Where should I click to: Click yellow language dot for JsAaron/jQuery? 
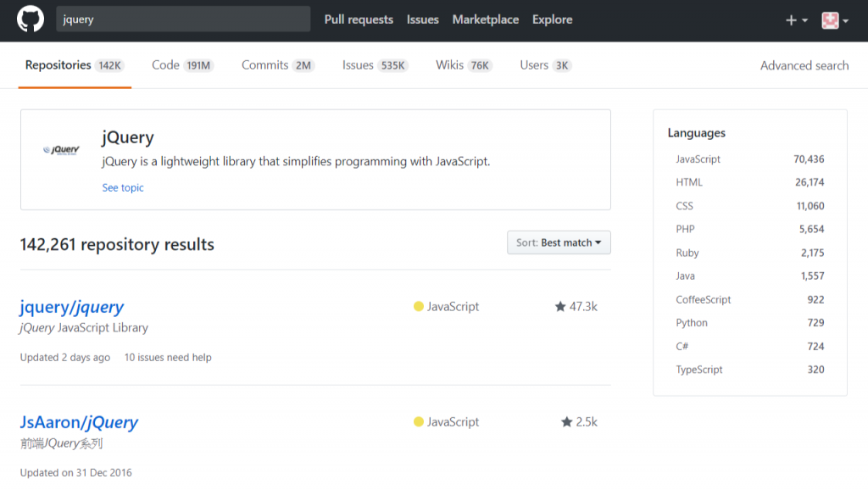(x=419, y=422)
